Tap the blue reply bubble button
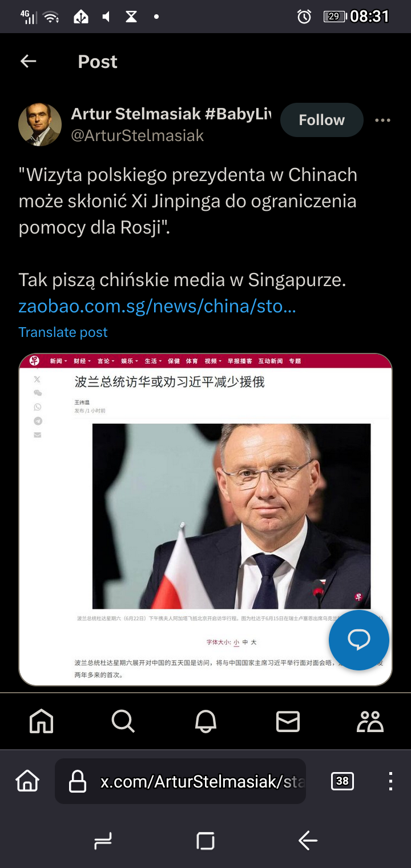 [359, 640]
